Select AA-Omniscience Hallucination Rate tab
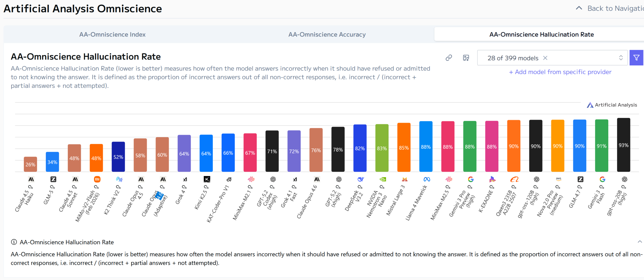 pyautogui.click(x=541, y=34)
